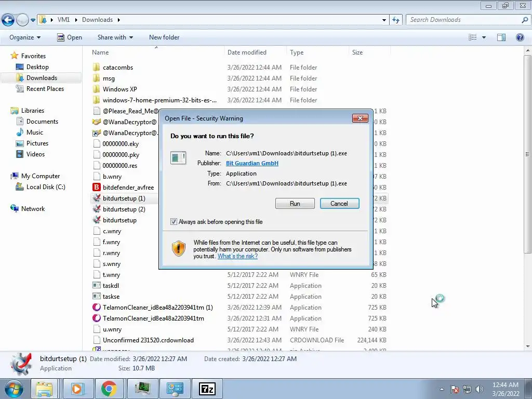
Task: Toggle the preview pane icon
Action: click(x=501, y=37)
